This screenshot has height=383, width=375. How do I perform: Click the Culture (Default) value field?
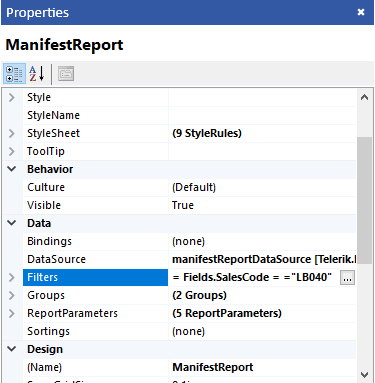tap(262, 187)
